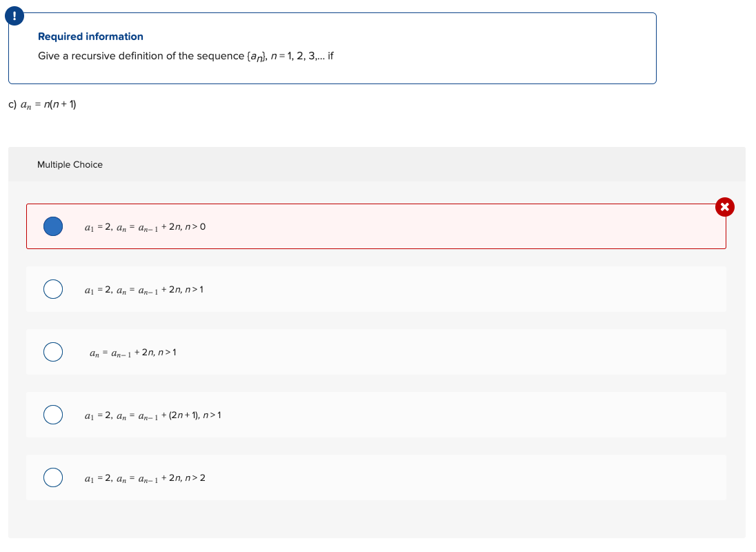Select answer containing (2n + 1) term
Image resolution: width=756 pixels, height=552 pixels.
tap(53, 414)
